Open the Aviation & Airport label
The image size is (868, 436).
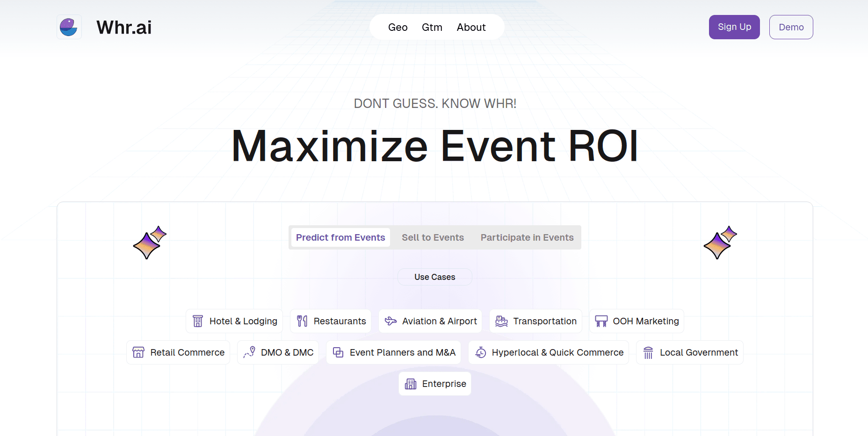(440, 321)
